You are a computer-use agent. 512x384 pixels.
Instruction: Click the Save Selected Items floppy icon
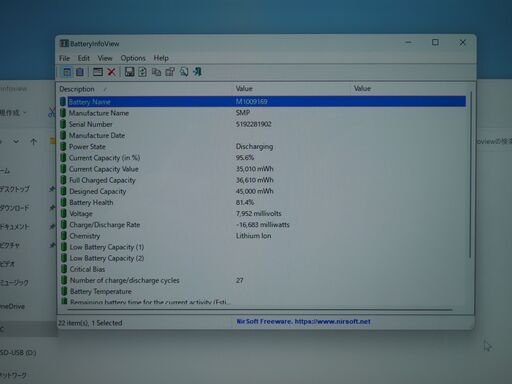pos(129,72)
